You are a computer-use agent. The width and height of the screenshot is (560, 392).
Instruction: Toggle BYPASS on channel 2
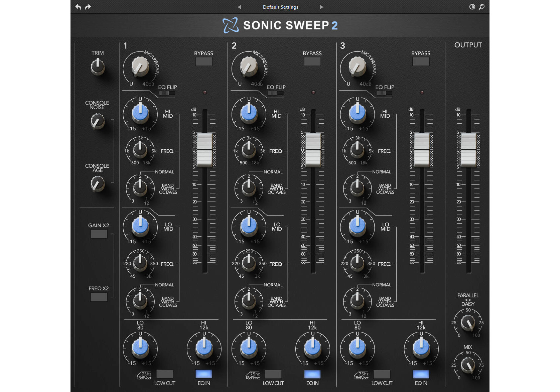pos(312,61)
